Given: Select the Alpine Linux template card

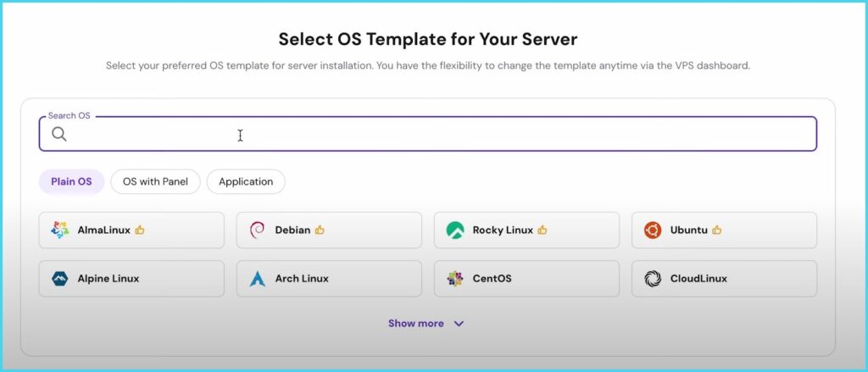Looking at the screenshot, I should click(131, 279).
